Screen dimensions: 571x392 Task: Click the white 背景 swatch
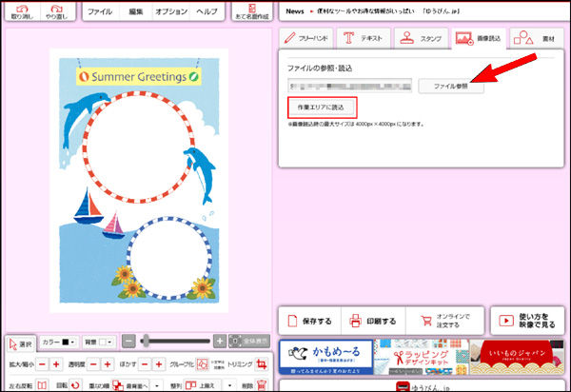103,343
